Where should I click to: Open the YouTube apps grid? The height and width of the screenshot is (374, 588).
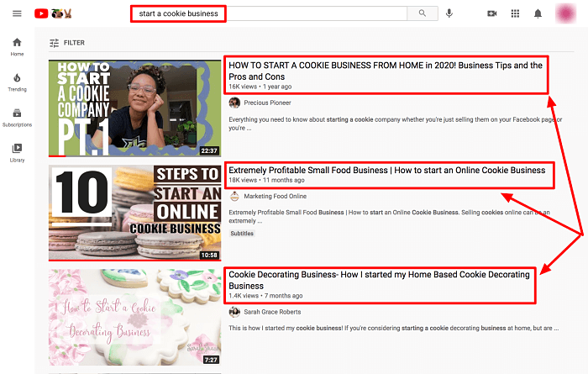coord(515,13)
